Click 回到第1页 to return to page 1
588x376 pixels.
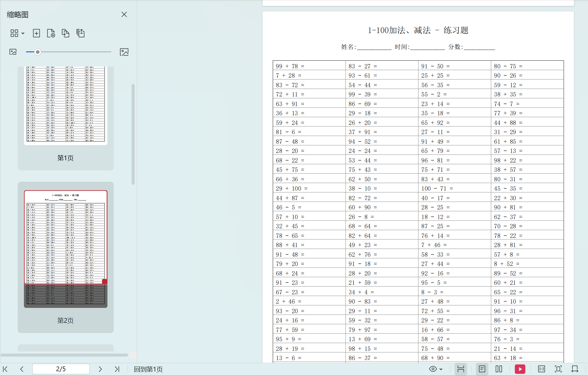tap(148, 369)
